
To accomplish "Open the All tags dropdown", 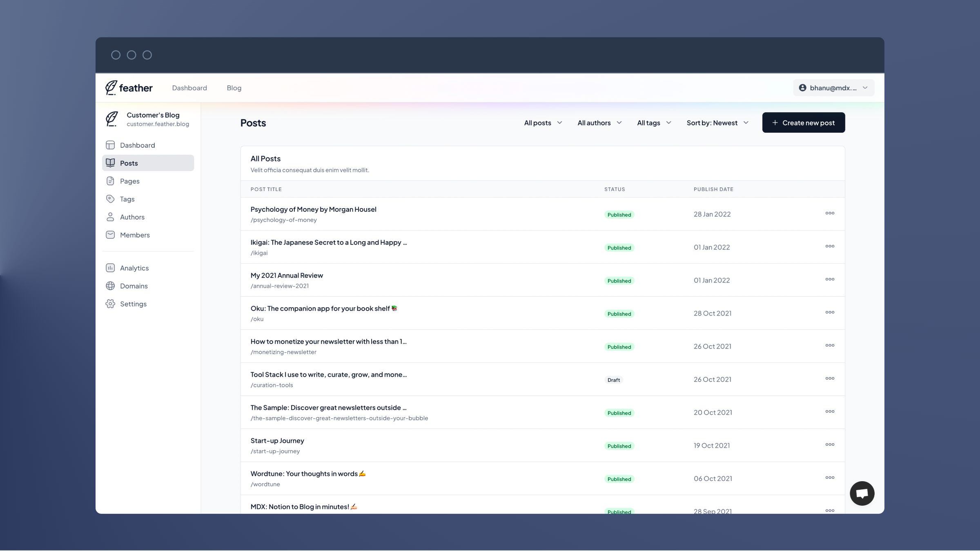I will click(654, 122).
